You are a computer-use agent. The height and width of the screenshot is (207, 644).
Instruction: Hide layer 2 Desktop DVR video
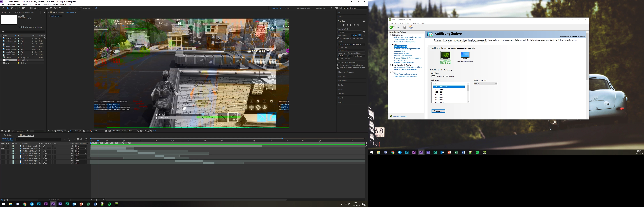tap(2, 148)
